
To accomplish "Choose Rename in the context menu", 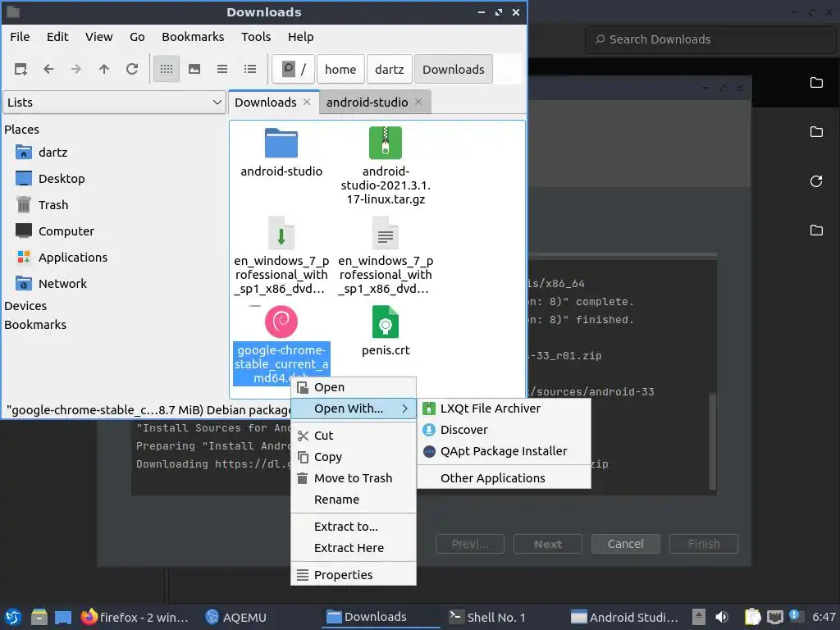I will (x=353, y=500).
